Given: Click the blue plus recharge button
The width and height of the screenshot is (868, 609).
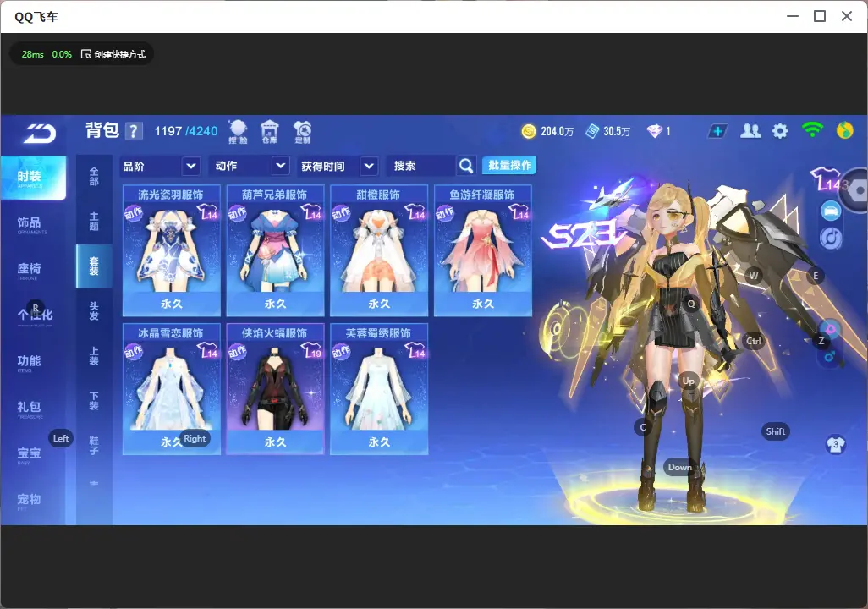Looking at the screenshot, I should [x=717, y=131].
